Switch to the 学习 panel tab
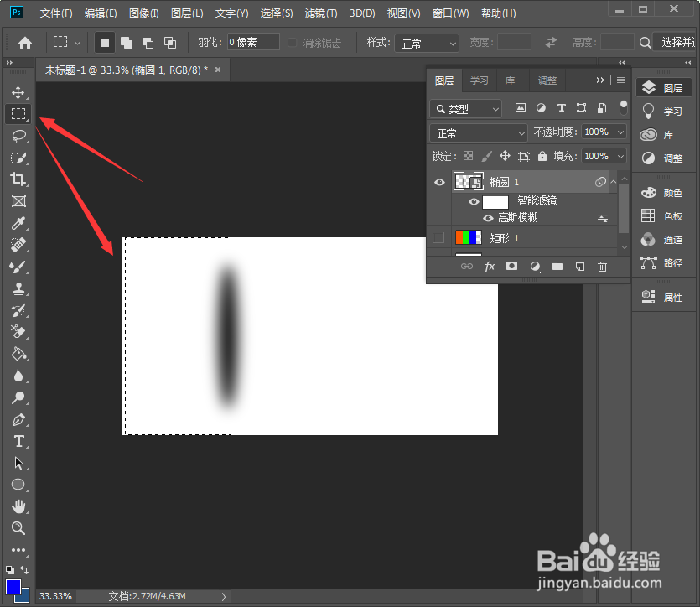 479,80
